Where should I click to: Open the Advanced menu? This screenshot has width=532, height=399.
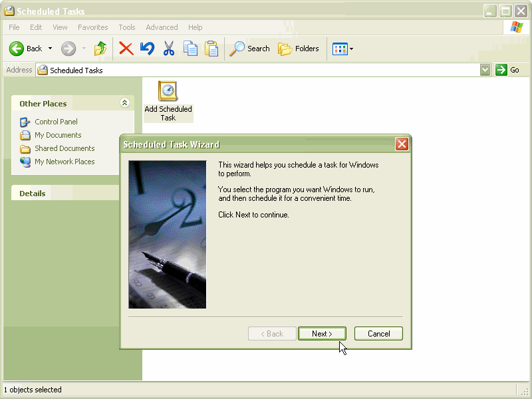(x=162, y=27)
